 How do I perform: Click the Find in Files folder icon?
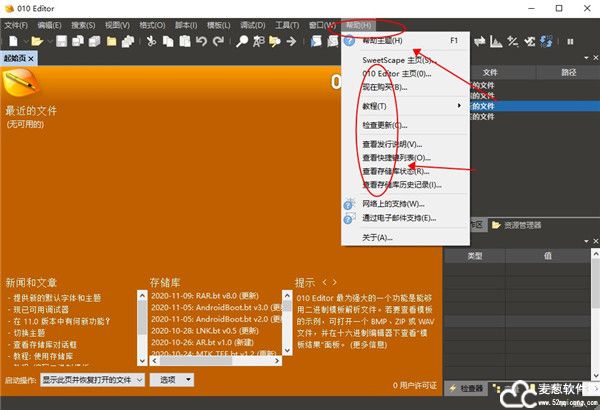[275, 41]
